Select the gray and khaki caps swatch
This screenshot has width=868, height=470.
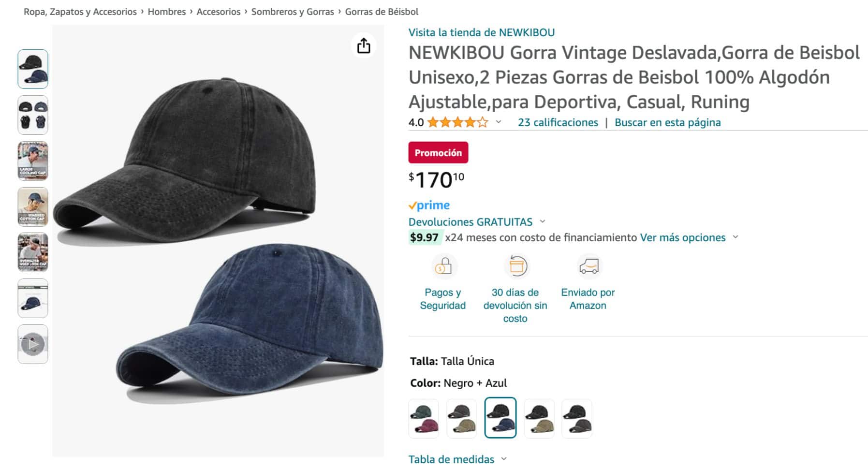click(x=461, y=418)
